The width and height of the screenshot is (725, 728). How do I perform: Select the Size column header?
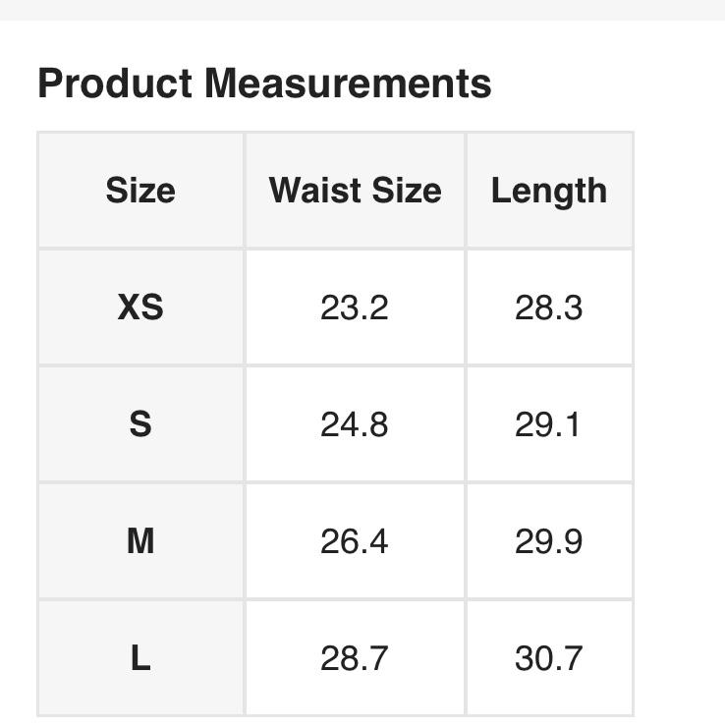[140, 191]
